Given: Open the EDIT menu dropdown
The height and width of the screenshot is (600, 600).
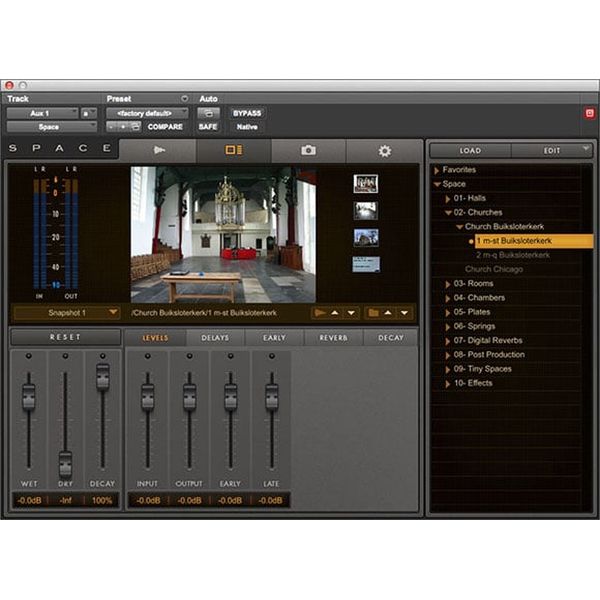Looking at the screenshot, I should coord(552,151).
